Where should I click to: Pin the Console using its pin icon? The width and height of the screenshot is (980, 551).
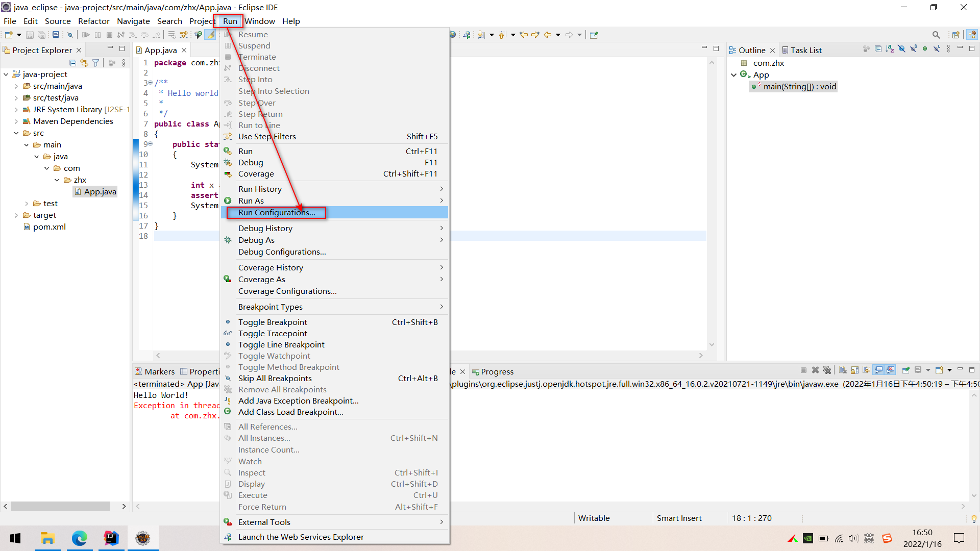905,370
